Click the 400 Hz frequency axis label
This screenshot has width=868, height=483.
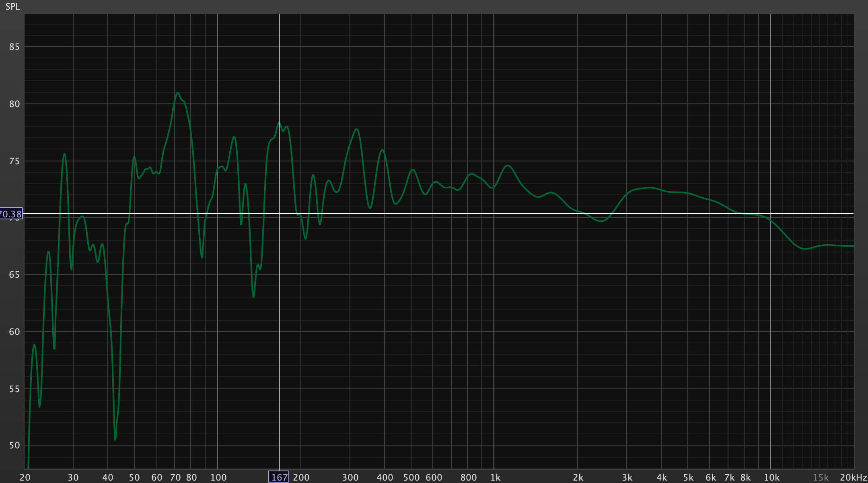click(385, 478)
